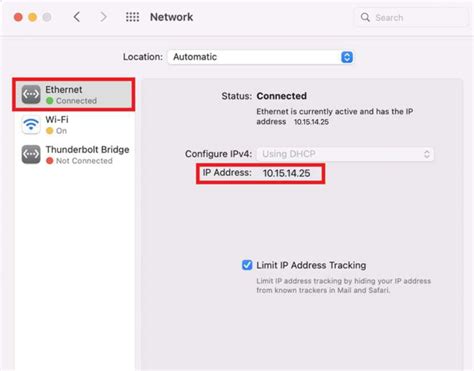Click the red Not Connected status dot
This screenshot has height=371, width=474.
[x=50, y=161]
